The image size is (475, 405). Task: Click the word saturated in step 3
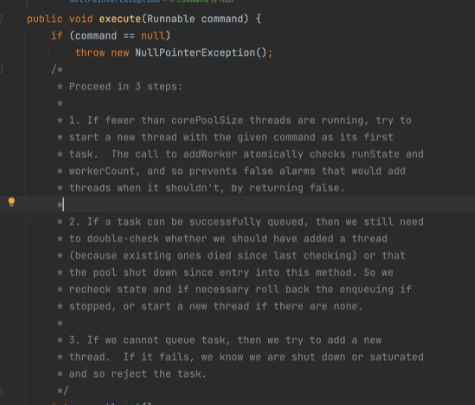(397, 357)
